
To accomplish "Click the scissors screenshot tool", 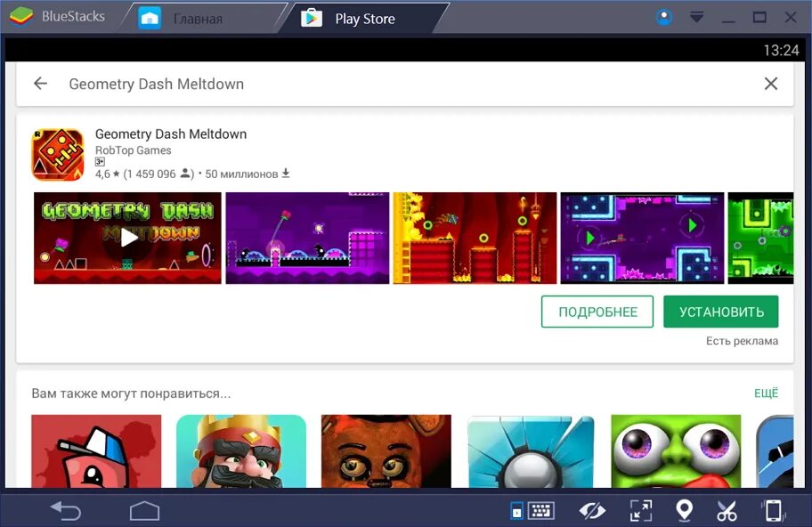I will pyautogui.click(x=727, y=511).
